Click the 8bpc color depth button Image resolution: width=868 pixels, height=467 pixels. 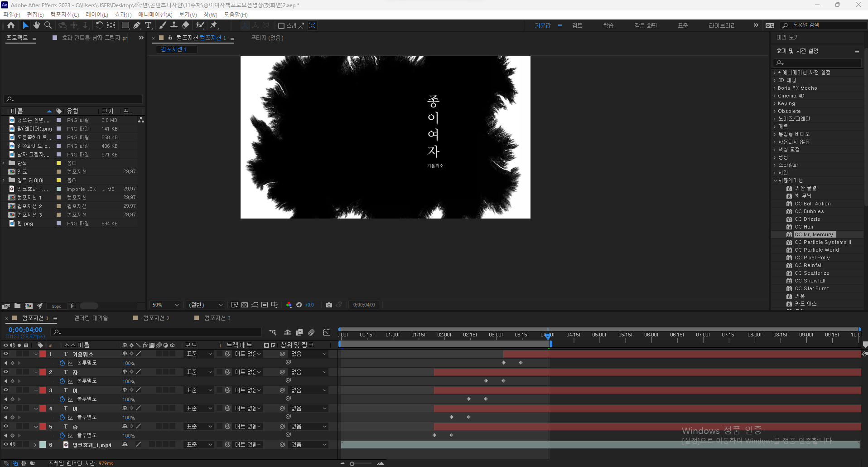[57, 306]
